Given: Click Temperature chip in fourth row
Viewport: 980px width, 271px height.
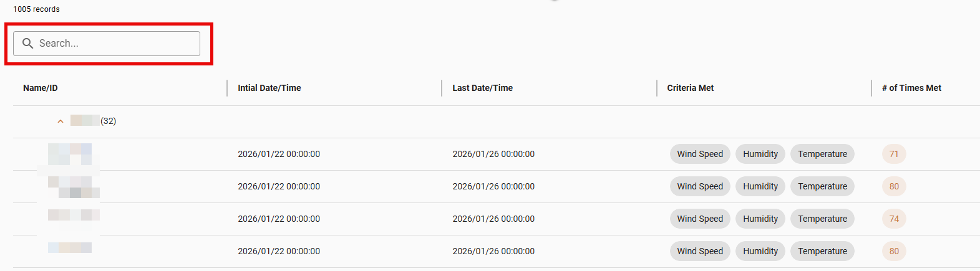Looking at the screenshot, I should [x=822, y=251].
